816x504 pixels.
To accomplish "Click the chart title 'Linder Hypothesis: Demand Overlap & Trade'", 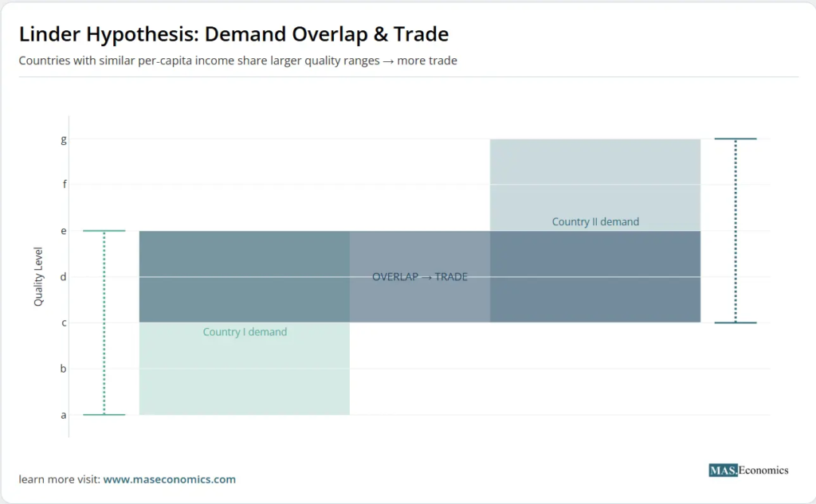I will 233,34.
